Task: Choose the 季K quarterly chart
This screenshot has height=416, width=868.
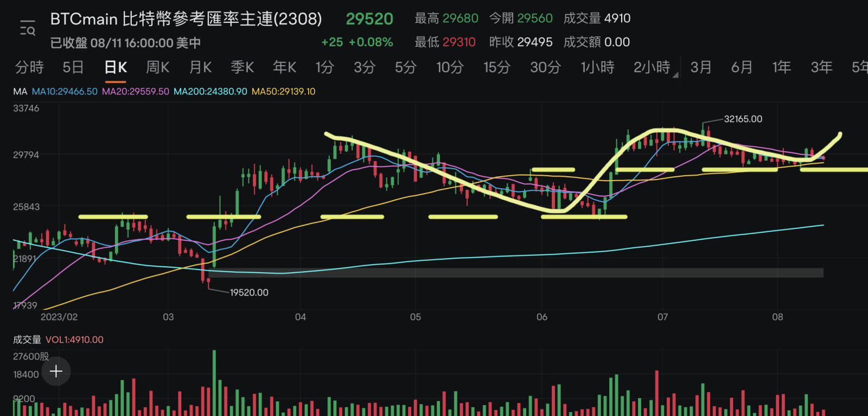Action: point(242,67)
